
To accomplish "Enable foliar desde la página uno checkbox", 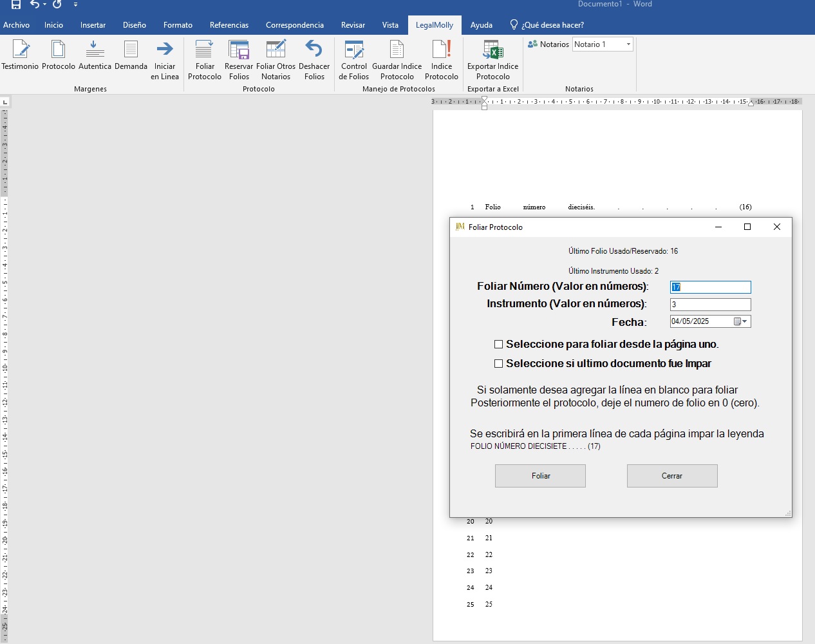I will (x=498, y=345).
